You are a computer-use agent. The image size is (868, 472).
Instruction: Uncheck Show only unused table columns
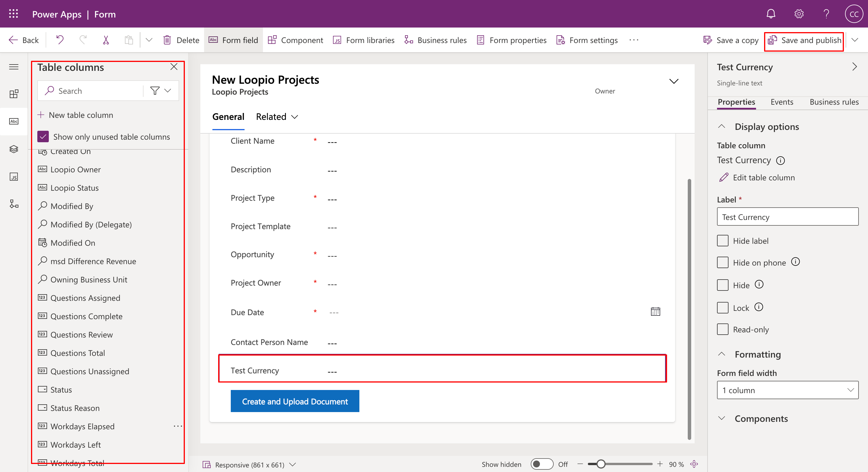coord(43,137)
